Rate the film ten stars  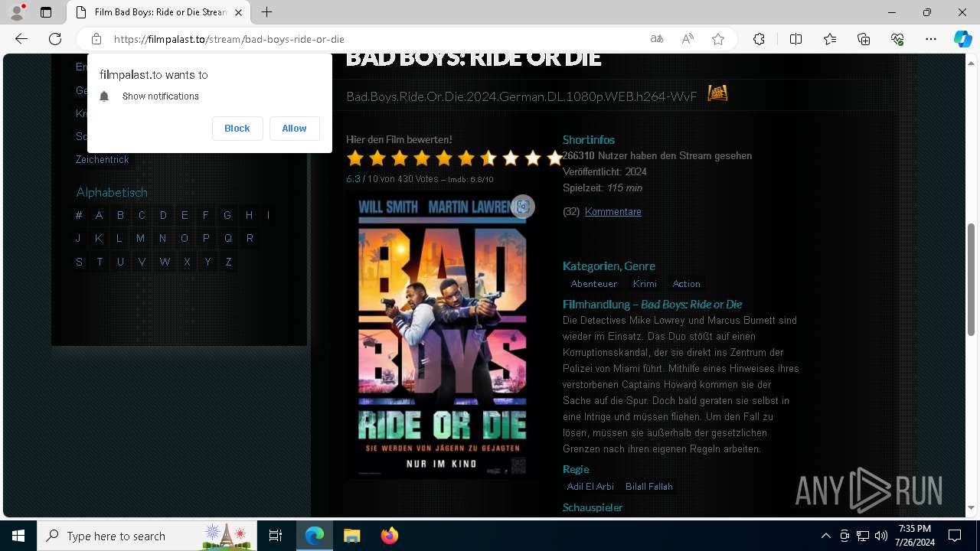(555, 158)
